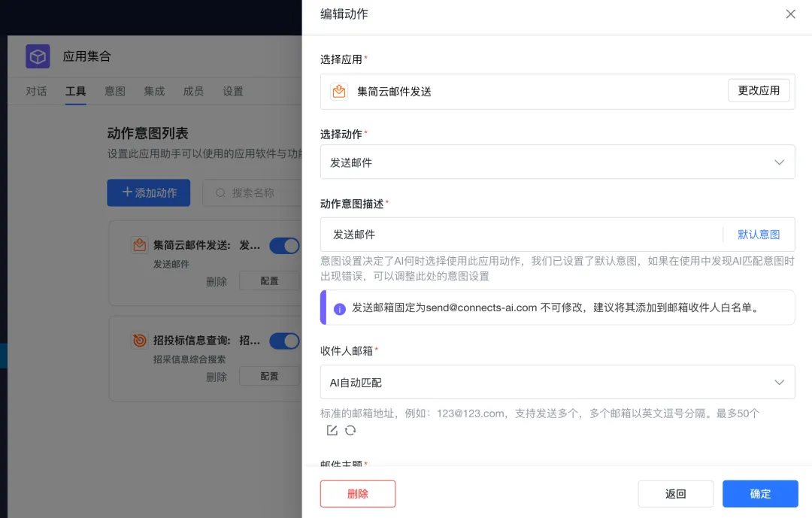The width and height of the screenshot is (812, 518).
Task: Click the info icon in the notice banner
Action: (340, 309)
